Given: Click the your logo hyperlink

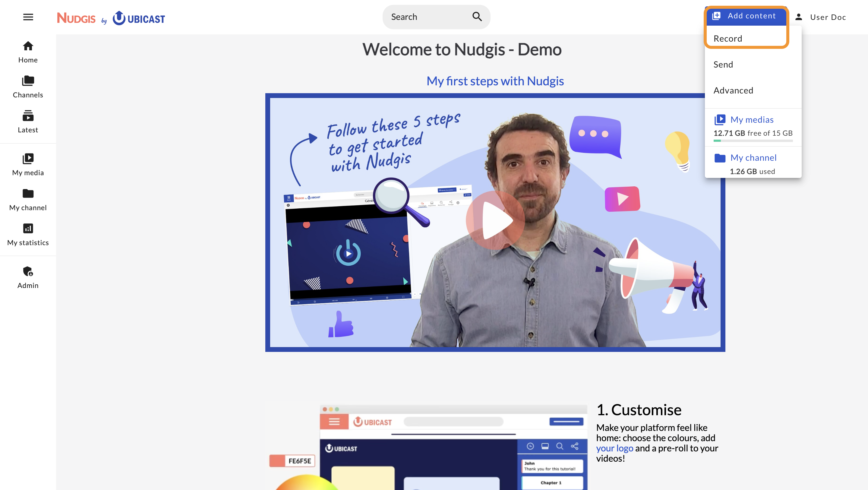Looking at the screenshot, I should (615, 448).
